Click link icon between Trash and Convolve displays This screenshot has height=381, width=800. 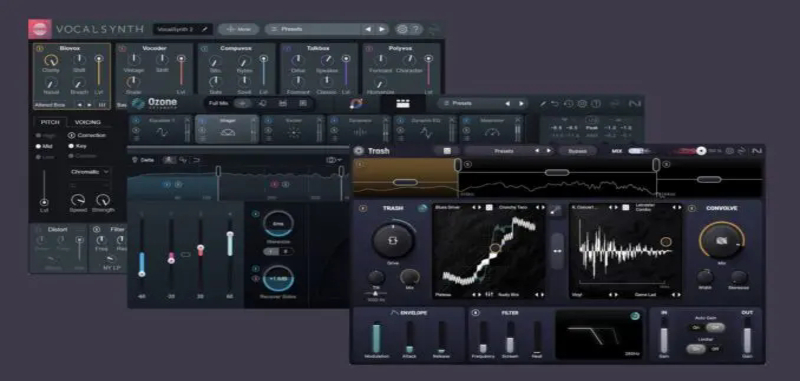(557, 211)
